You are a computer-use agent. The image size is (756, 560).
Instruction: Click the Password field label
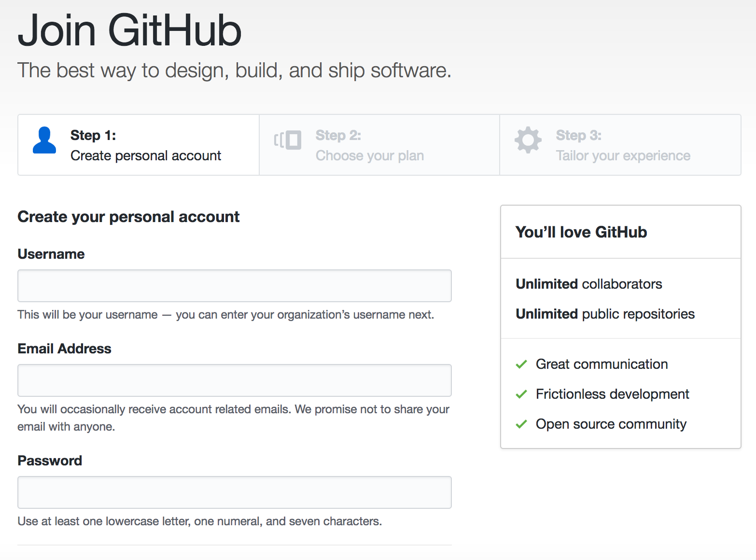(50, 461)
